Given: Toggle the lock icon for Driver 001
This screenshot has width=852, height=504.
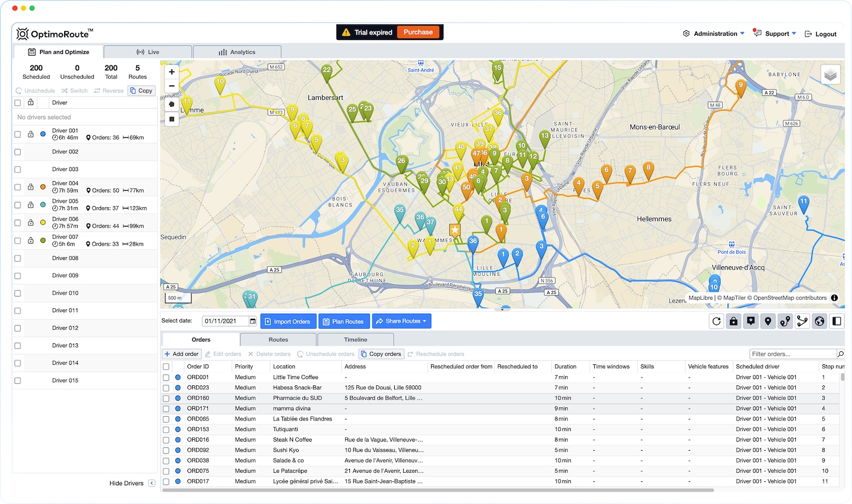Looking at the screenshot, I should (30, 135).
